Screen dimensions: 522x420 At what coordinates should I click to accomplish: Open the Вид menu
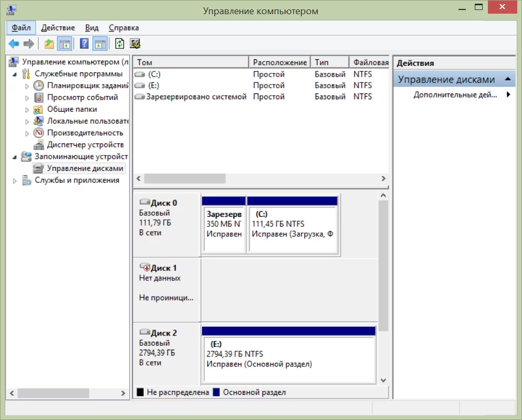92,28
